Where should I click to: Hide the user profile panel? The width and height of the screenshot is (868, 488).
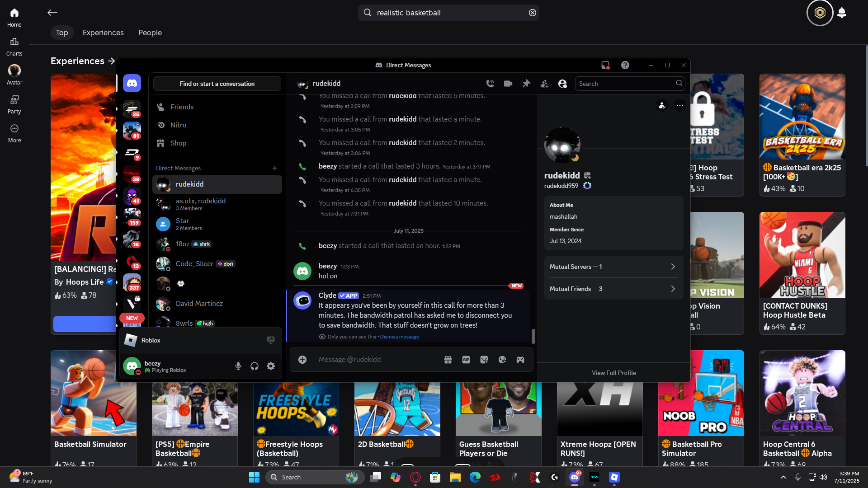coord(562,84)
